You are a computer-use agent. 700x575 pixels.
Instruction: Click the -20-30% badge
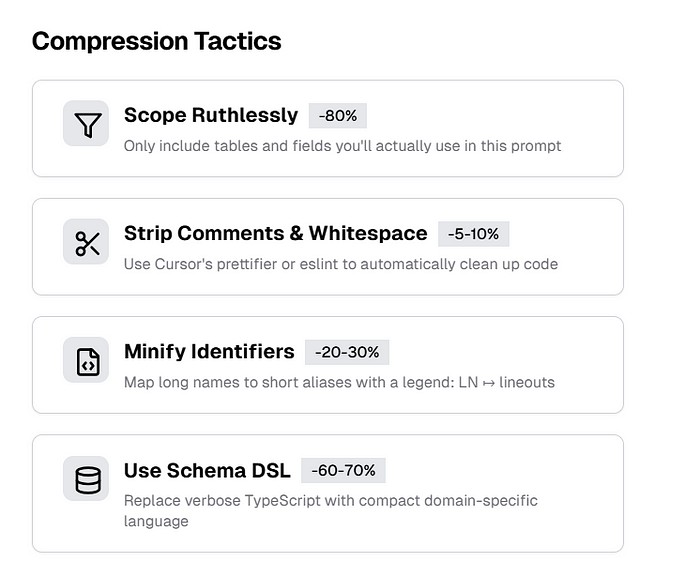pos(347,352)
